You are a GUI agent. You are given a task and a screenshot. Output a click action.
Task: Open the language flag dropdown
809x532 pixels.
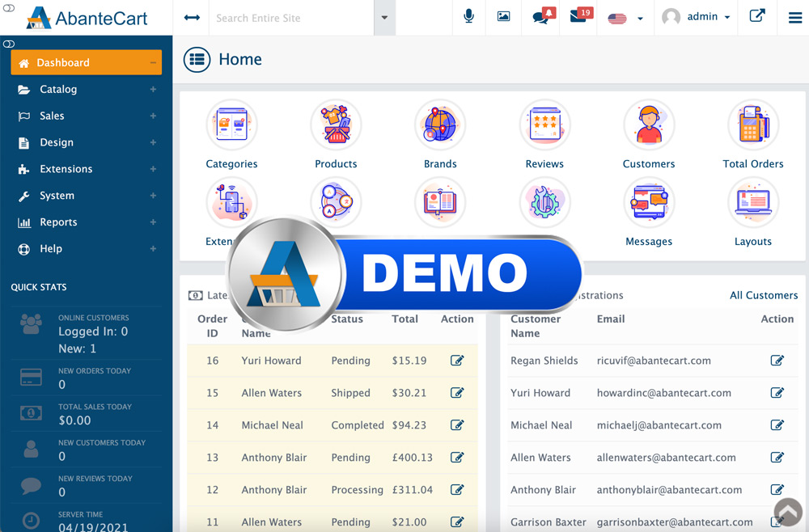(626, 19)
